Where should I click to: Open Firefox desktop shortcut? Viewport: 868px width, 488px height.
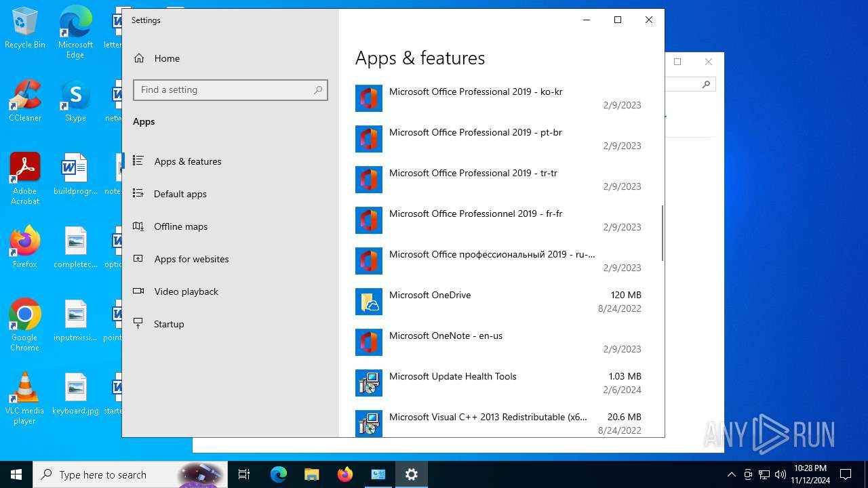25,247
